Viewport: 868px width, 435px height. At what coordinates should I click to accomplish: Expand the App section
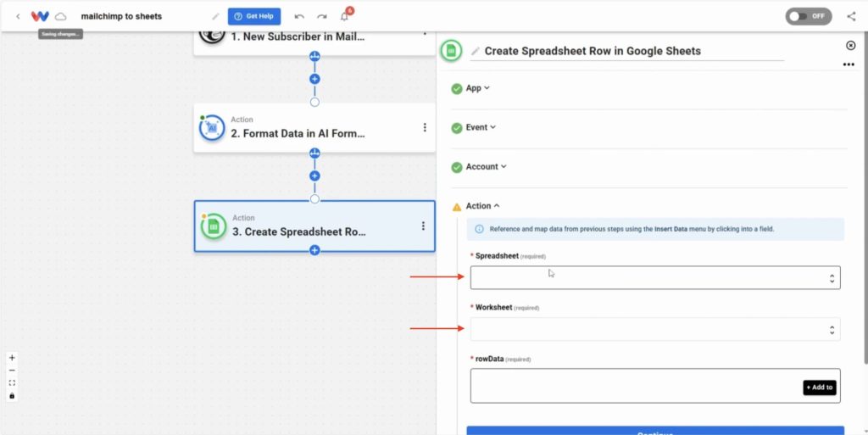[478, 88]
